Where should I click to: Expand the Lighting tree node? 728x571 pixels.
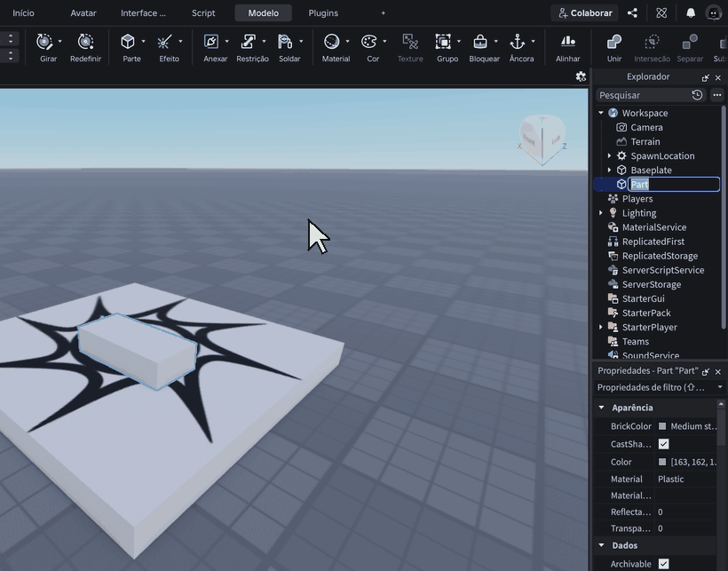click(x=601, y=213)
